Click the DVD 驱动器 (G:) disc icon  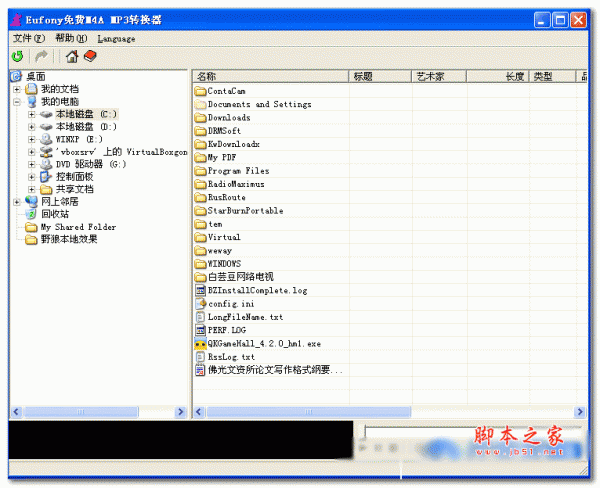46,164
